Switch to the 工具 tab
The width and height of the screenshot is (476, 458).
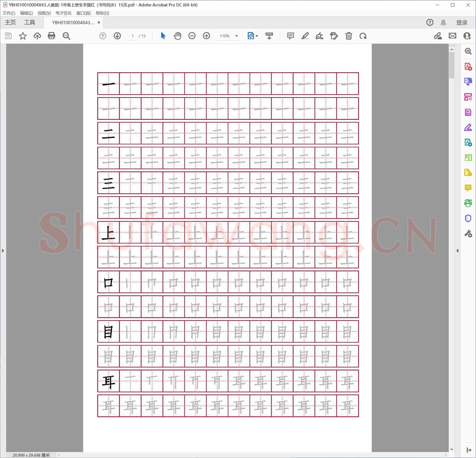[x=30, y=22]
